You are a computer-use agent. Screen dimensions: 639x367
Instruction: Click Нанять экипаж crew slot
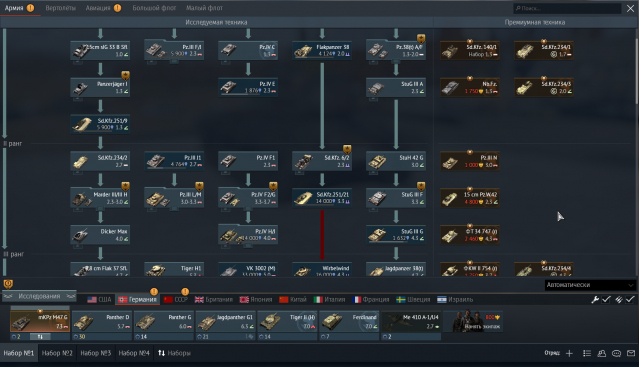[x=473, y=321]
